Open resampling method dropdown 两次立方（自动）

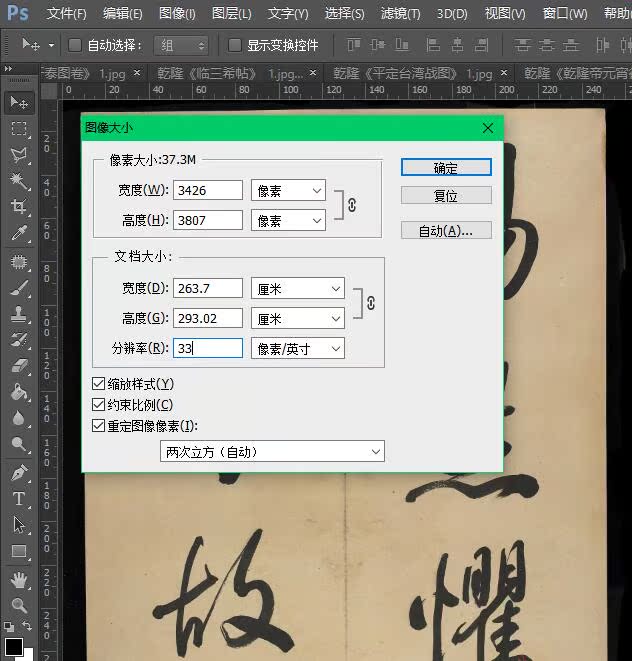(272, 451)
